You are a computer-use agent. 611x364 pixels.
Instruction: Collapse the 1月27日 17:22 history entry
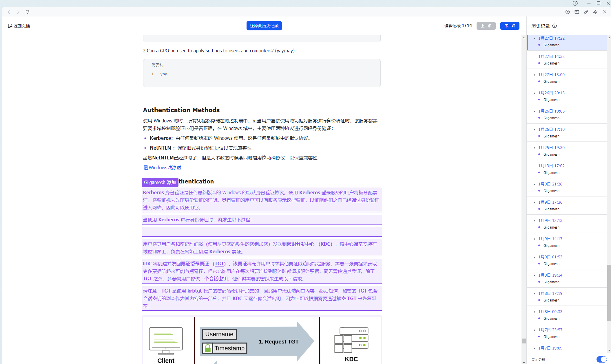click(x=535, y=38)
